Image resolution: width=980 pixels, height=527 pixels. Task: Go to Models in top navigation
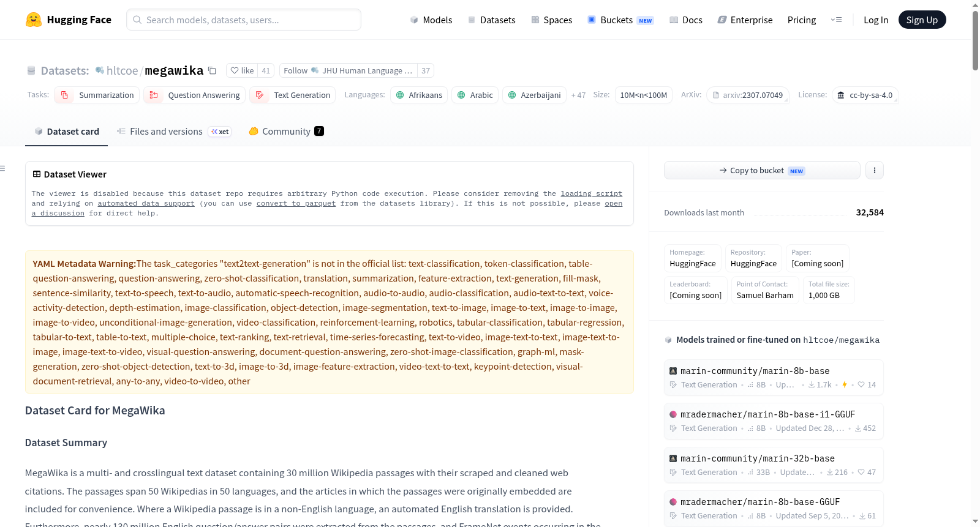pyautogui.click(x=431, y=20)
